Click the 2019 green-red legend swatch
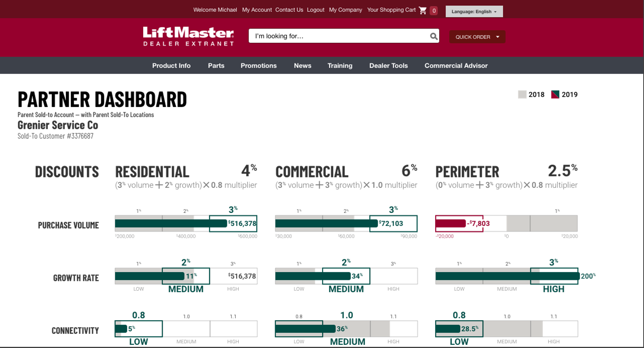 (x=555, y=95)
